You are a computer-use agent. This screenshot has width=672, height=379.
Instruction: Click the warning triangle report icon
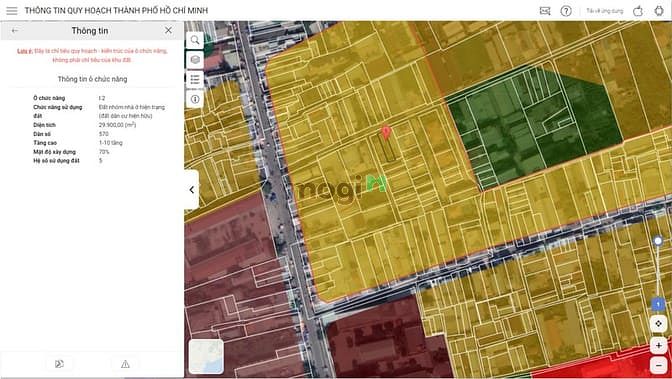125,364
